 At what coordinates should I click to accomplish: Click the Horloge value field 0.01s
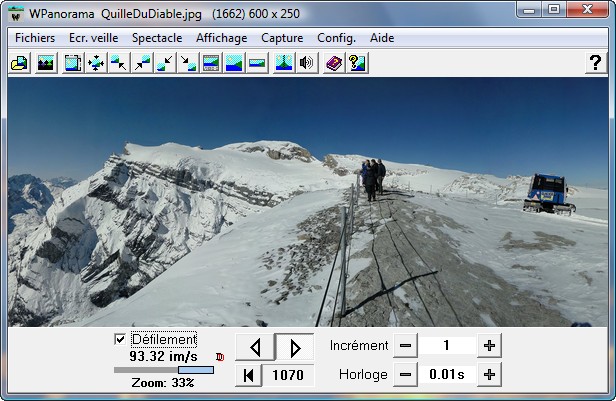447,375
